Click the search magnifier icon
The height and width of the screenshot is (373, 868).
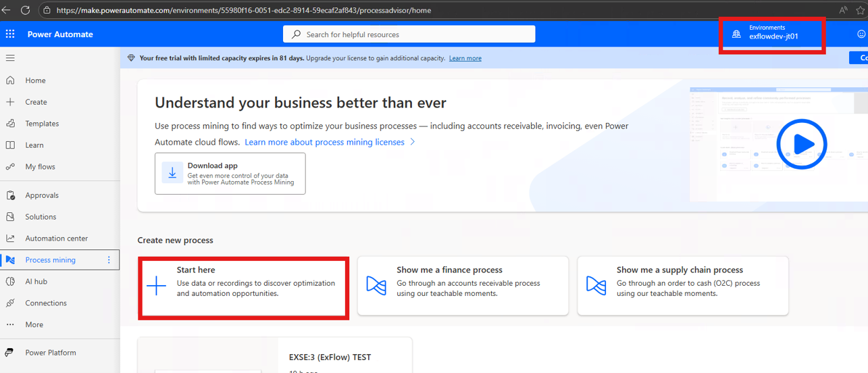(296, 34)
